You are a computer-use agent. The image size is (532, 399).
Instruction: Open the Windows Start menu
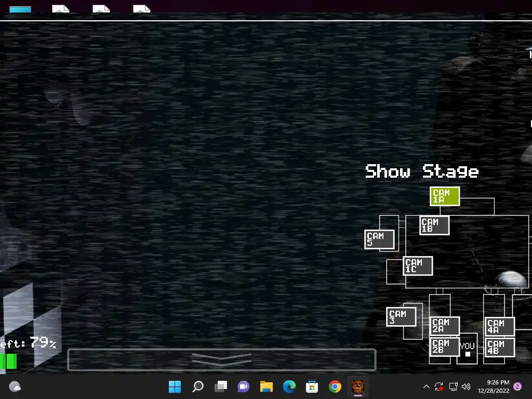pos(175,387)
